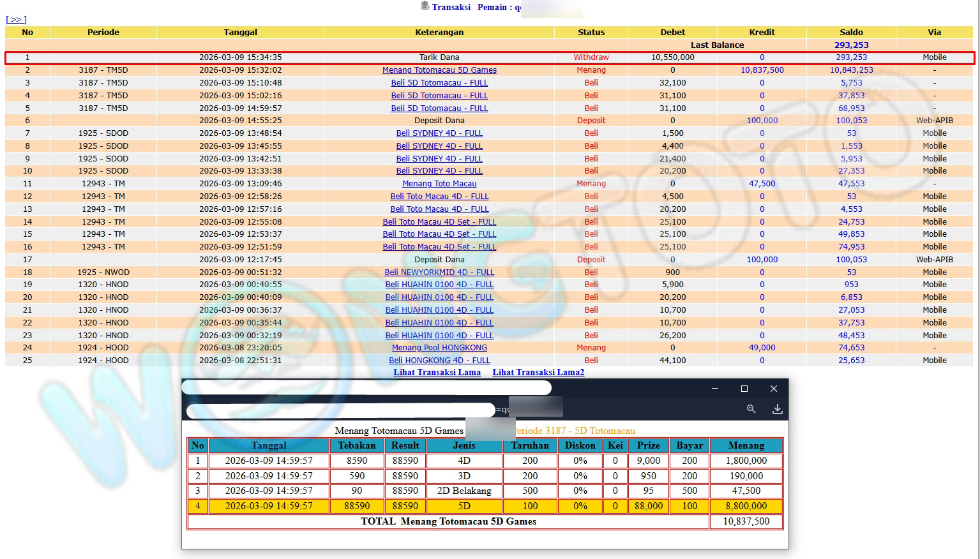Open Menang Totomacau 5D Games entry
Screen dimensions: 980x559
coord(439,70)
